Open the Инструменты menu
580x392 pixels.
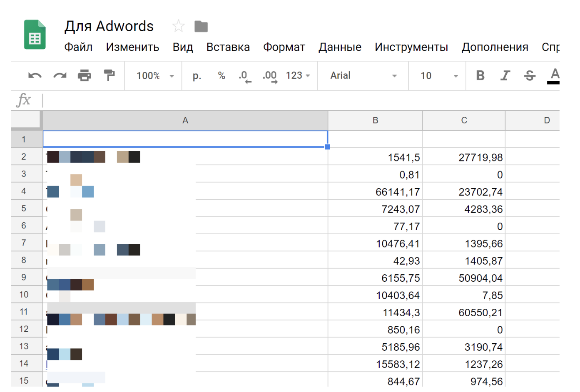pos(411,47)
